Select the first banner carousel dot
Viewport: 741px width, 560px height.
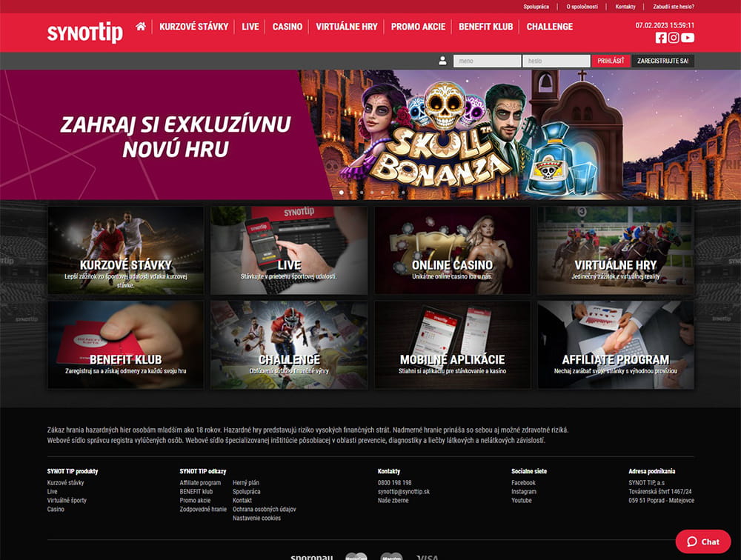click(341, 193)
